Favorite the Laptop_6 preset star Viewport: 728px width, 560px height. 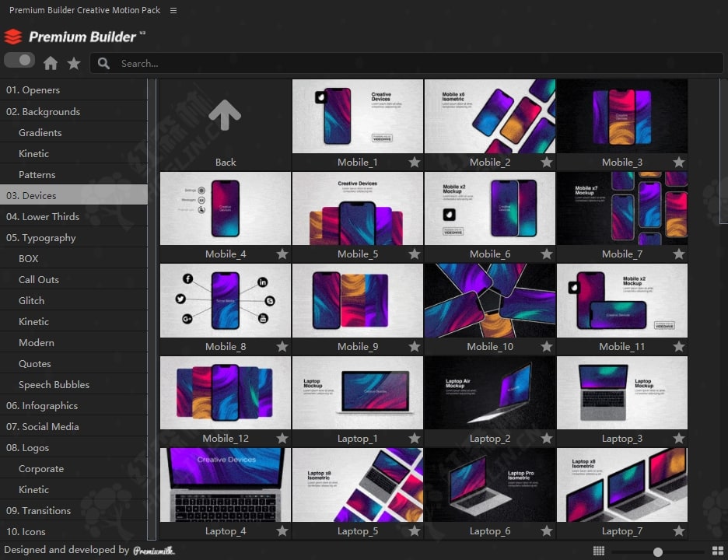point(547,530)
